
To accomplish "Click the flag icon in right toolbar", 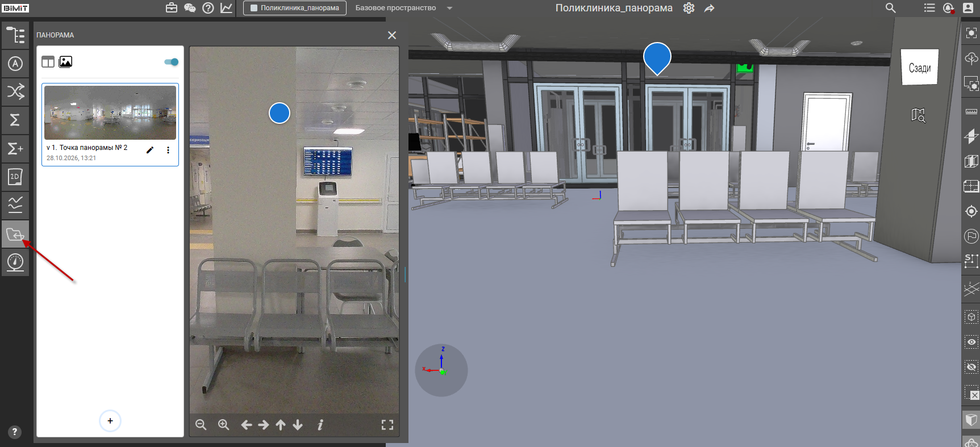I will 971,236.
